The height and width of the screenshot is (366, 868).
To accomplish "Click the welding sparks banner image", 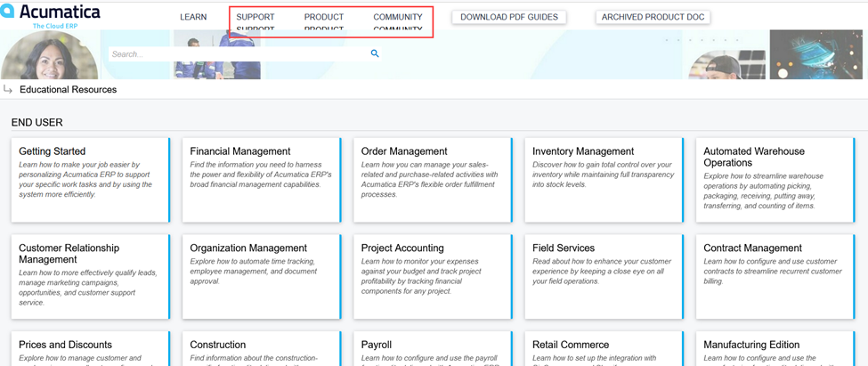I will click(815, 55).
